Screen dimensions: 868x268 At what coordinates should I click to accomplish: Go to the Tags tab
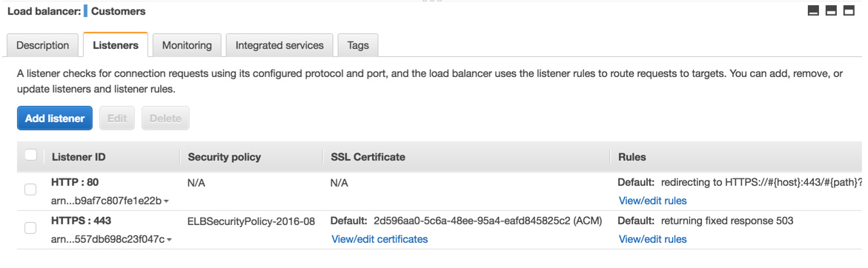pos(357,45)
